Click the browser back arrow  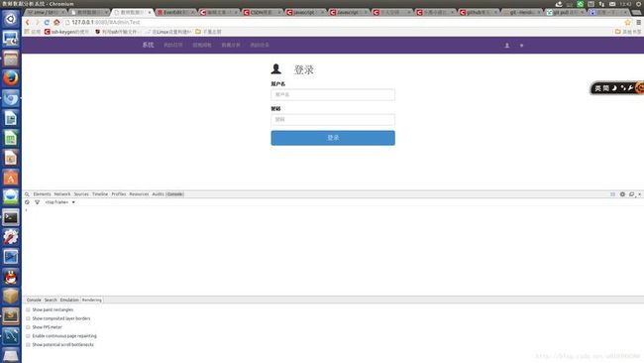click(28, 22)
